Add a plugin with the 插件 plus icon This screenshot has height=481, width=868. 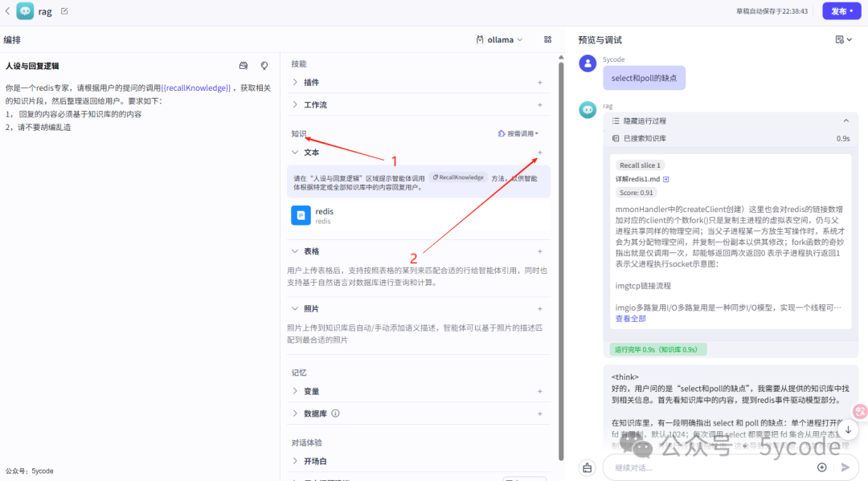540,83
